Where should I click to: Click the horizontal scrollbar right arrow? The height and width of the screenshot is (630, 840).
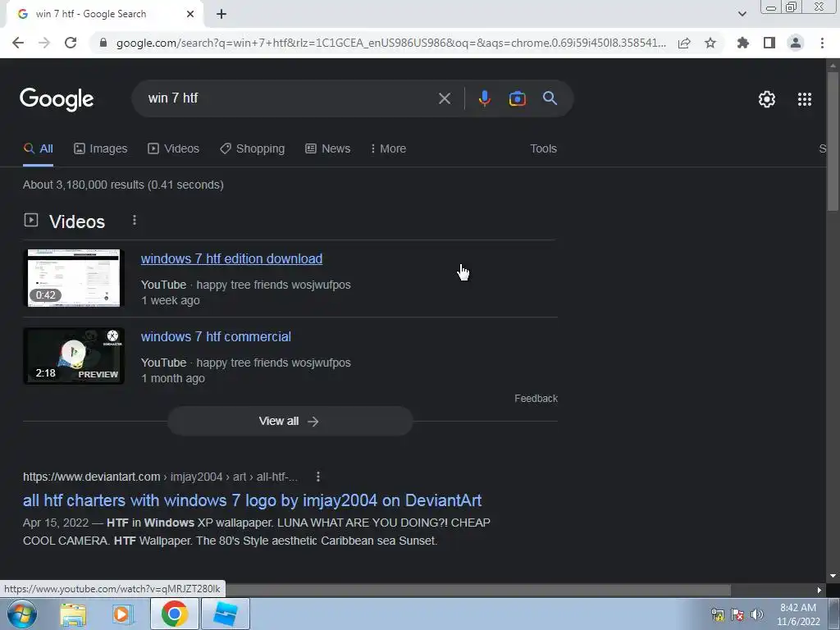(x=819, y=590)
